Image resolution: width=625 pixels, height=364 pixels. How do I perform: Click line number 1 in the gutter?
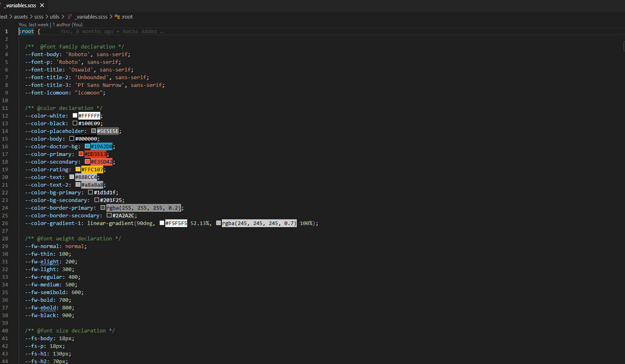point(6,31)
